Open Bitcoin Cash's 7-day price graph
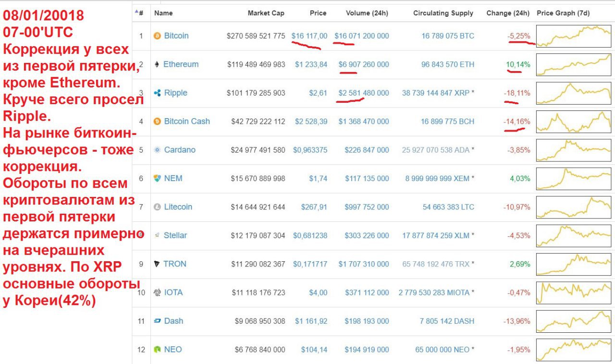 pos(574,121)
